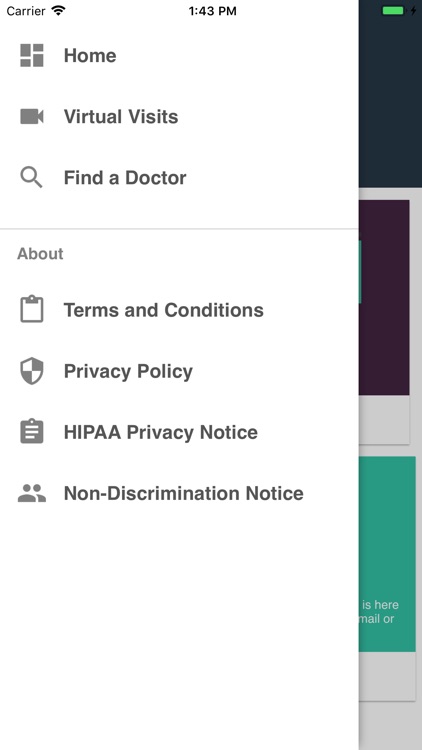Open the Non-Discrimination Notice
Screen dimensions: 422x750
tap(179, 494)
